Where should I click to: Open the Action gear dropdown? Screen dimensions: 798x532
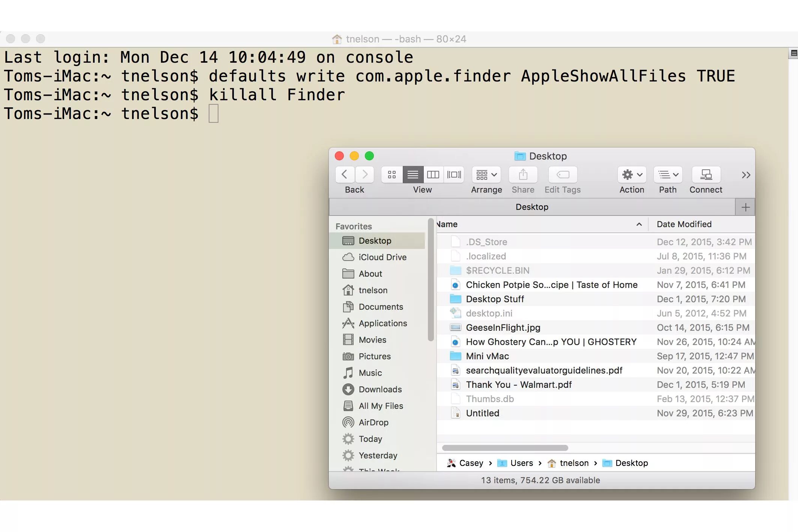tap(632, 175)
